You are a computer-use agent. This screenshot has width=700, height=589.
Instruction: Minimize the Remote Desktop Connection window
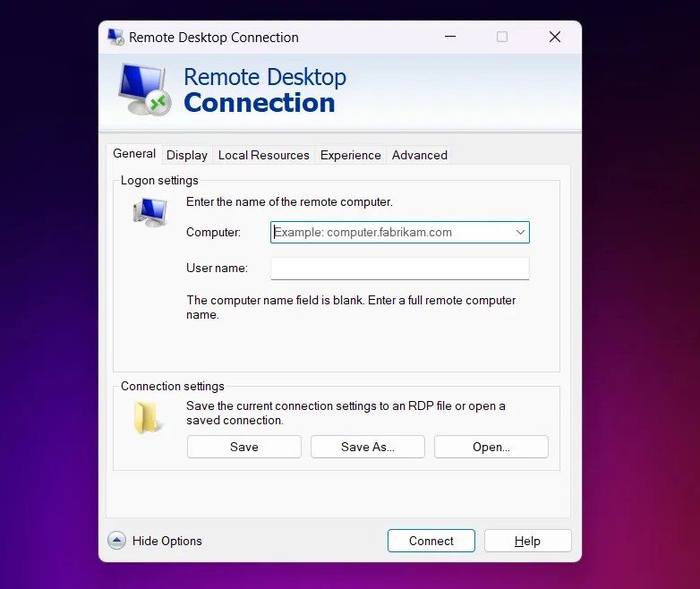click(450, 37)
